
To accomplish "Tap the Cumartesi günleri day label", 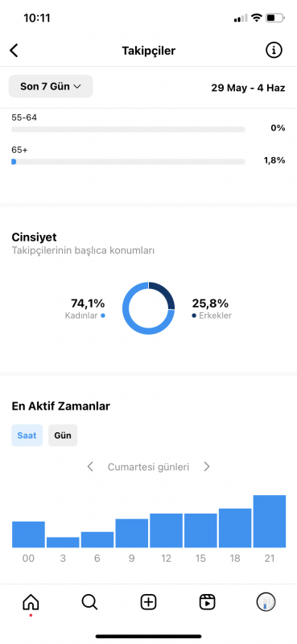I will (x=148, y=467).
